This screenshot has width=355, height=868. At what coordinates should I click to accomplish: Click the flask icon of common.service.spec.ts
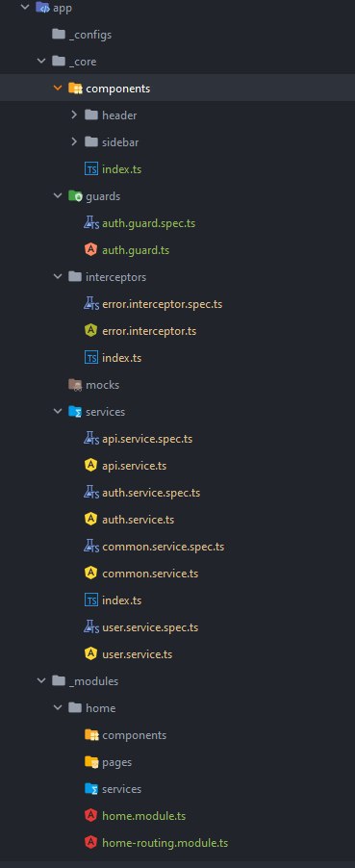tap(91, 546)
